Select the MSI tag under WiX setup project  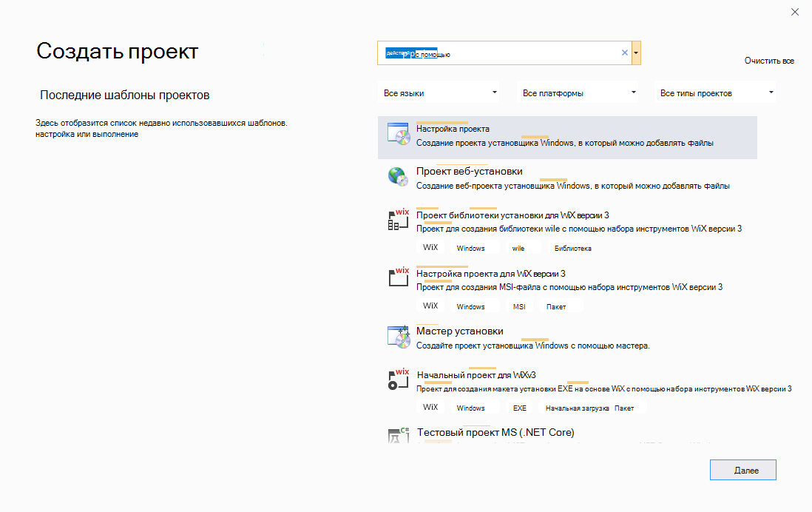point(520,306)
